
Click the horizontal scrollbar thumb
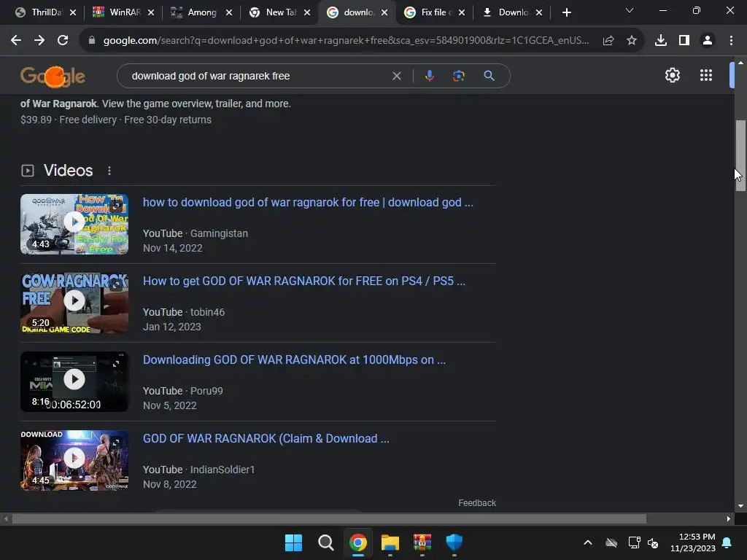click(329, 518)
